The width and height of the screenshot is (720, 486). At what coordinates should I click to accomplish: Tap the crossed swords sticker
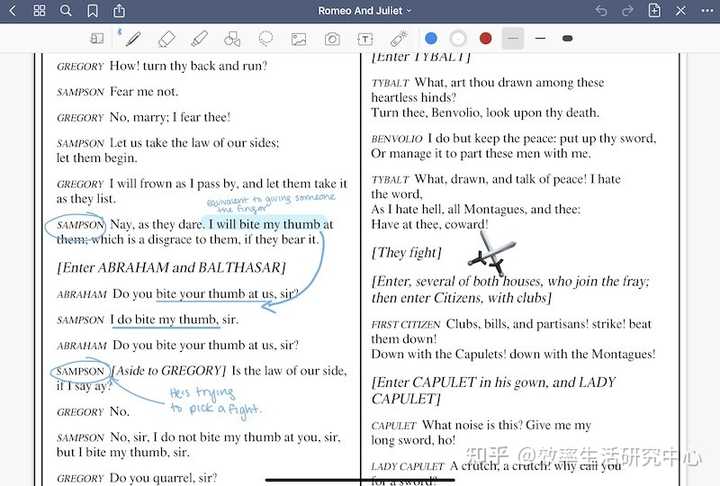pos(491,254)
